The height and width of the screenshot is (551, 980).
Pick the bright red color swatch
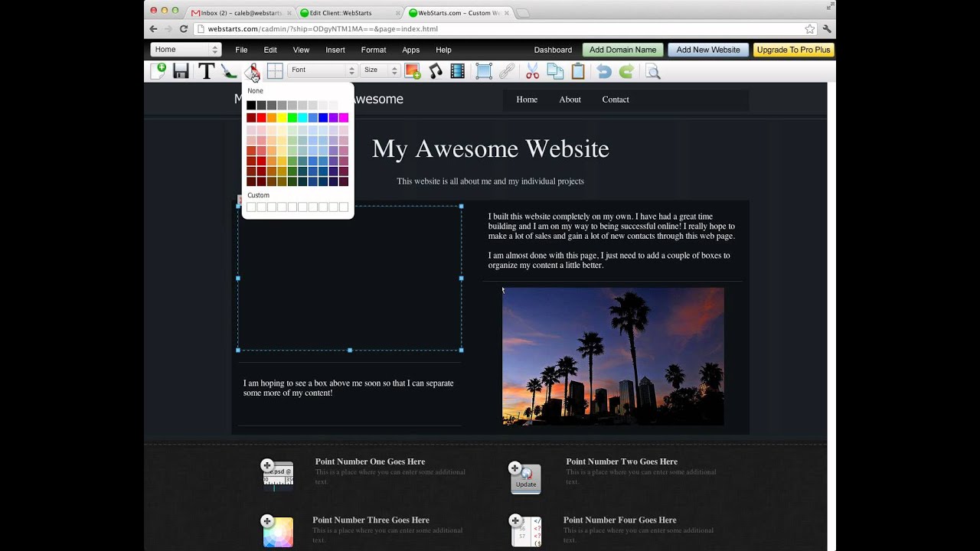click(261, 118)
